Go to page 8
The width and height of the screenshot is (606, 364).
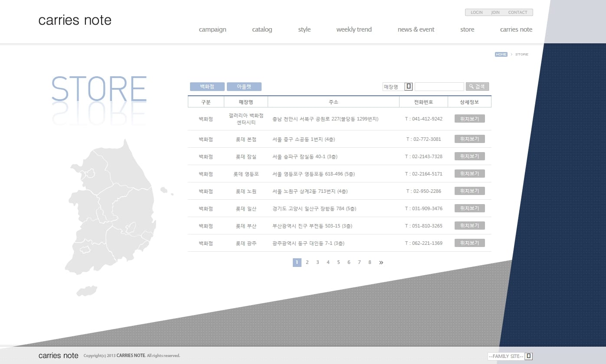click(370, 262)
